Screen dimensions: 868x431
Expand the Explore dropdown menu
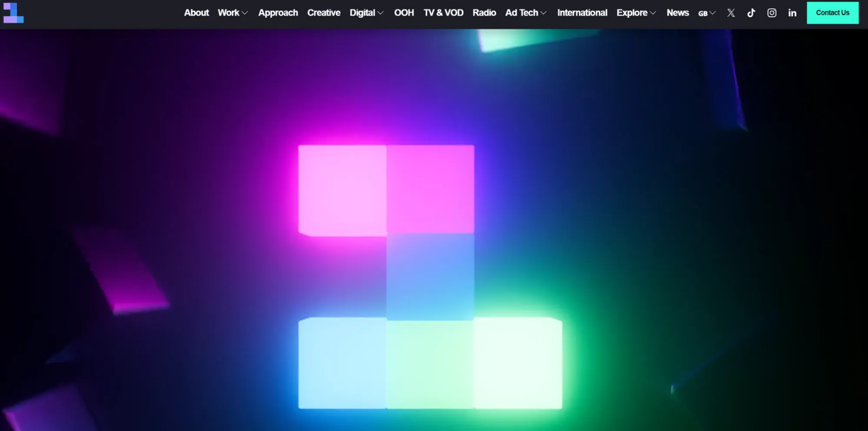click(x=636, y=13)
